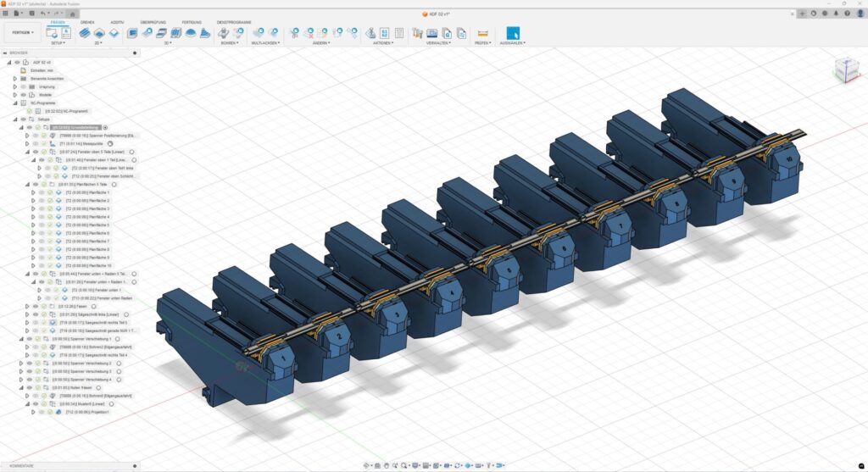Click the new Setup icon in toolbar
This screenshot has width=868, height=472.
52,33
